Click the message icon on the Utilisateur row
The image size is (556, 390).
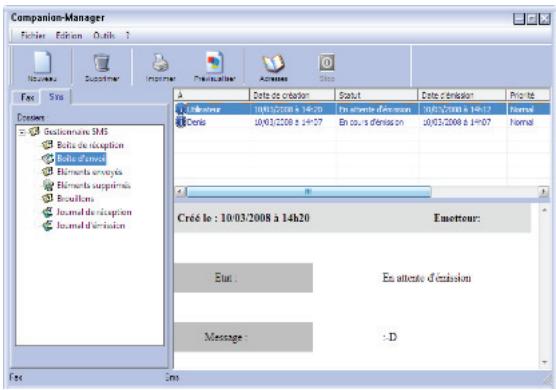click(181, 109)
